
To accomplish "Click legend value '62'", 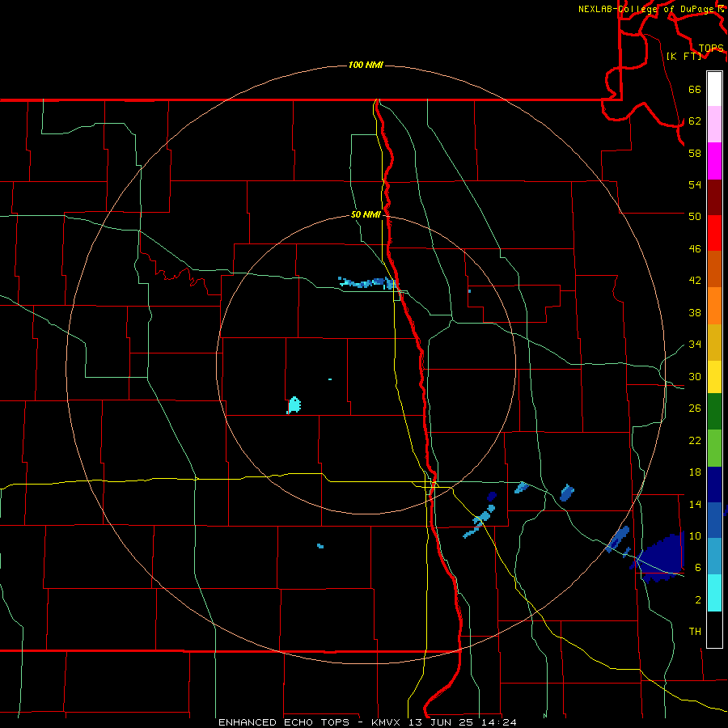I will click(x=695, y=121).
